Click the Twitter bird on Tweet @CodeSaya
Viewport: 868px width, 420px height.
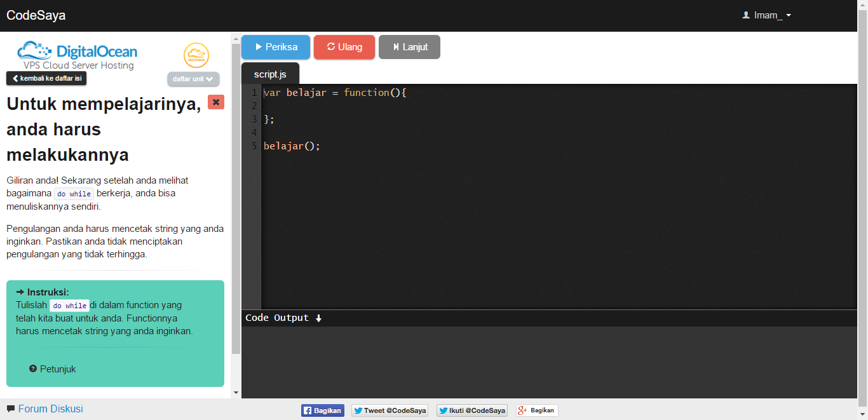pyautogui.click(x=360, y=410)
